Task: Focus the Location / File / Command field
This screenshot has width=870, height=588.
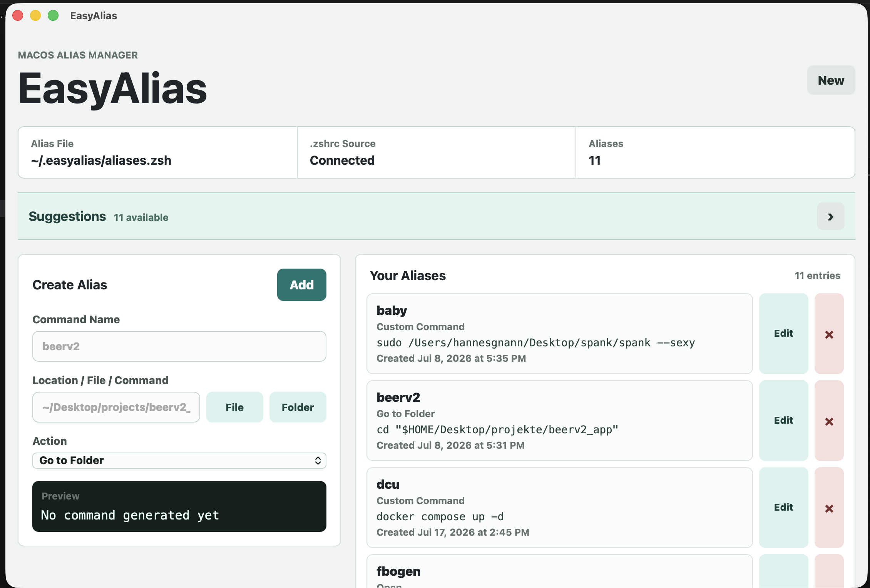Action: click(x=116, y=407)
